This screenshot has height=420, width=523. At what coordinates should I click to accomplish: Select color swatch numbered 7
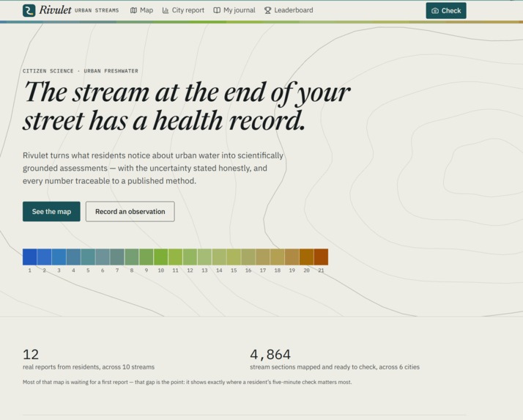(x=117, y=257)
